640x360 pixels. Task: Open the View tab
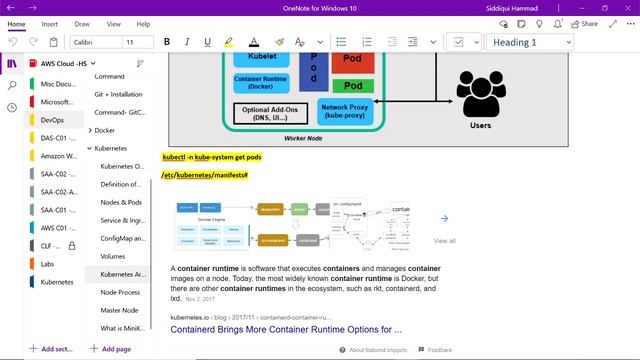click(113, 24)
